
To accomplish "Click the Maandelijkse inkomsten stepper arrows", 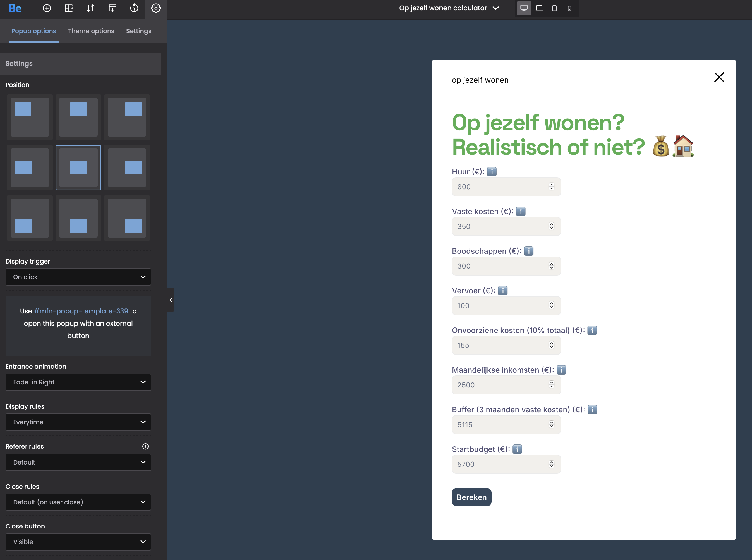I will click(x=551, y=385).
